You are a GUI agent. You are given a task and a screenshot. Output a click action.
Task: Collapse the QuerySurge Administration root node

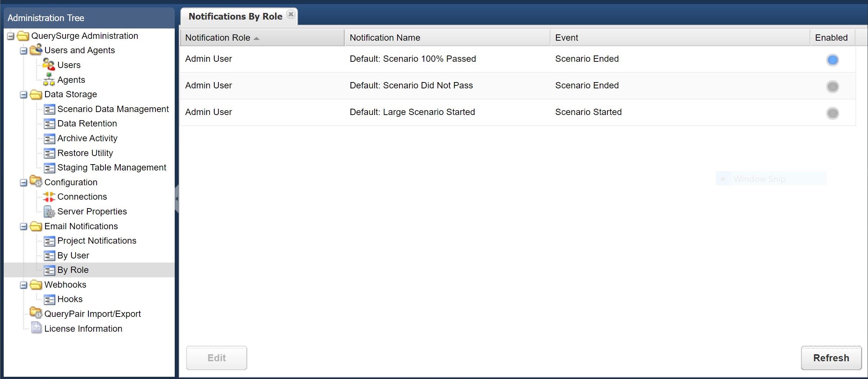pyautogui.click(x=10, y=36)
